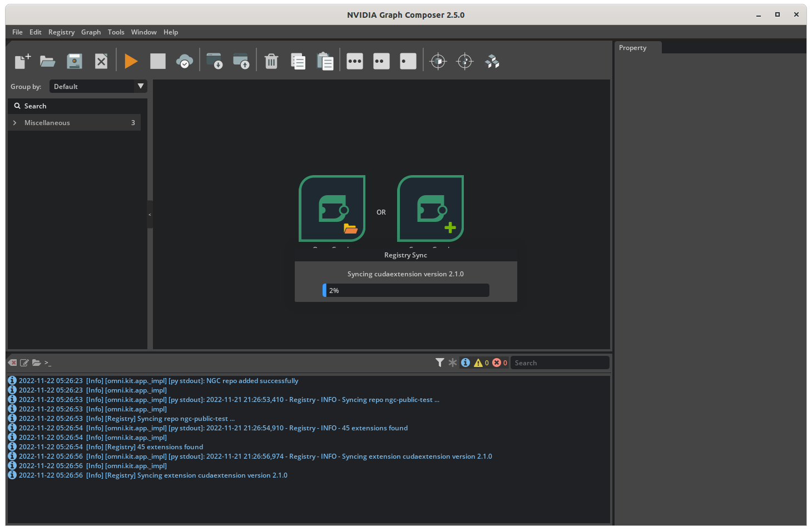Click the window with download arrow icon
The width and height of the screenshot is (812, 531).
[x=214, y=61]
